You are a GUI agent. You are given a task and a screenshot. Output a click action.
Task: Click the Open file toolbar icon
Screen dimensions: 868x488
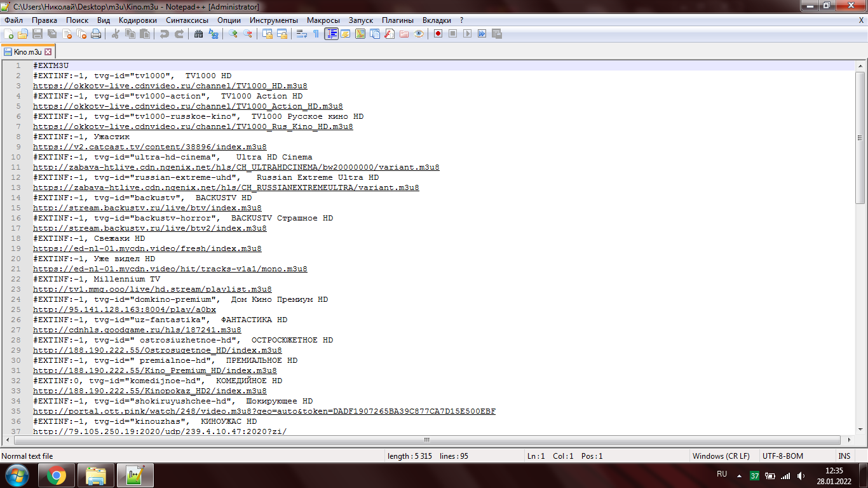pyautogui.click(x=23, y=34)
